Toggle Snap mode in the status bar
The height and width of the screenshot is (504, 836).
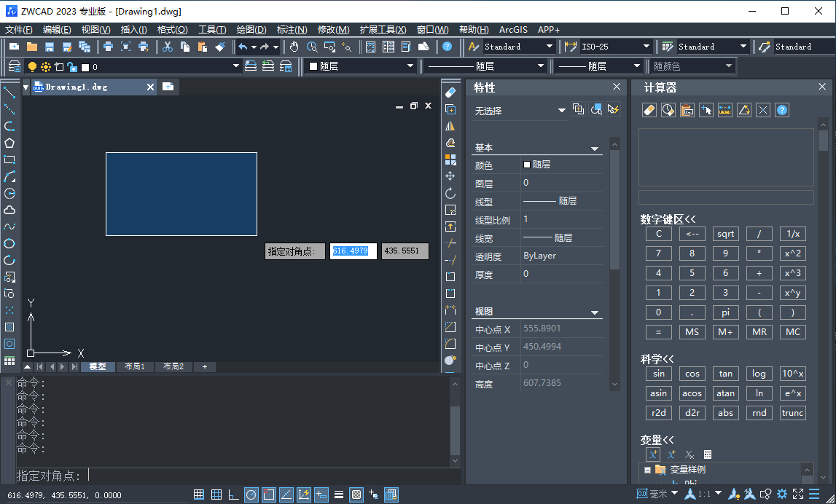click(x=199, y=495)
